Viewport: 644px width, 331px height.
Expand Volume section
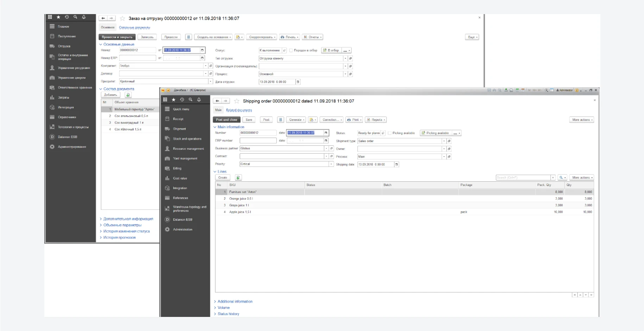click(223, 308)
